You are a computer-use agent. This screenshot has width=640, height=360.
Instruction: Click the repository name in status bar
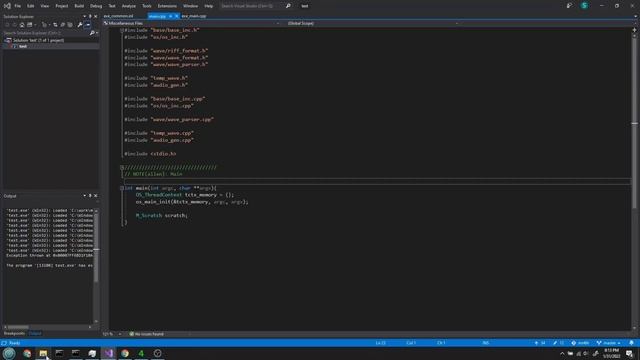pos(580,343)
